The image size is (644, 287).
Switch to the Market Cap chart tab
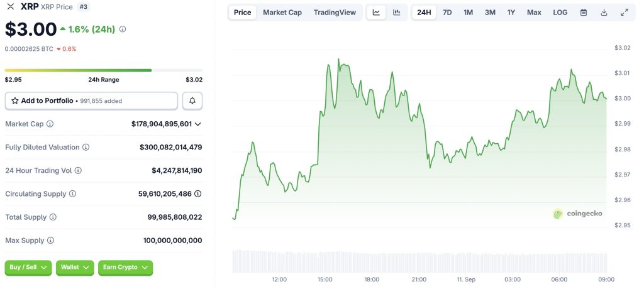click(x=282, y=13)
